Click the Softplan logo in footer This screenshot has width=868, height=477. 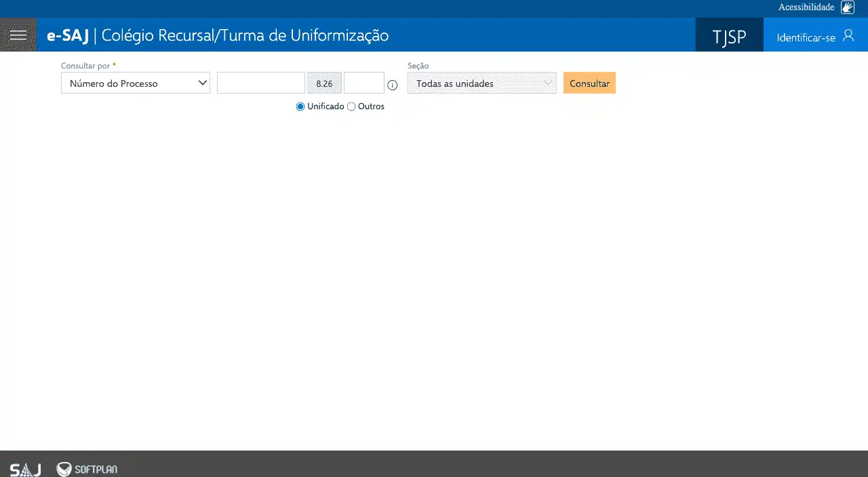point(87,470)
